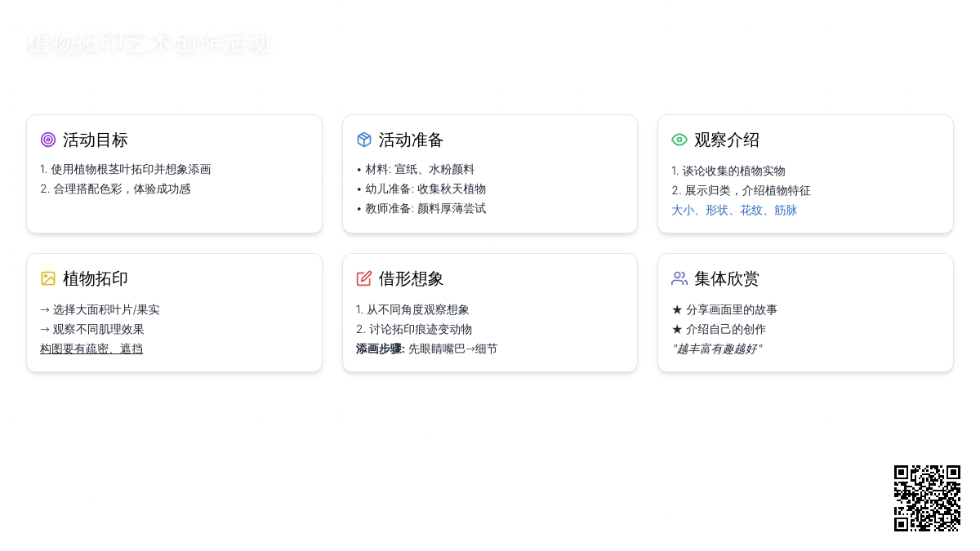Click the people icon beside 集体欣赏
This screenshot has height=551, width=980.
point(679,278)
